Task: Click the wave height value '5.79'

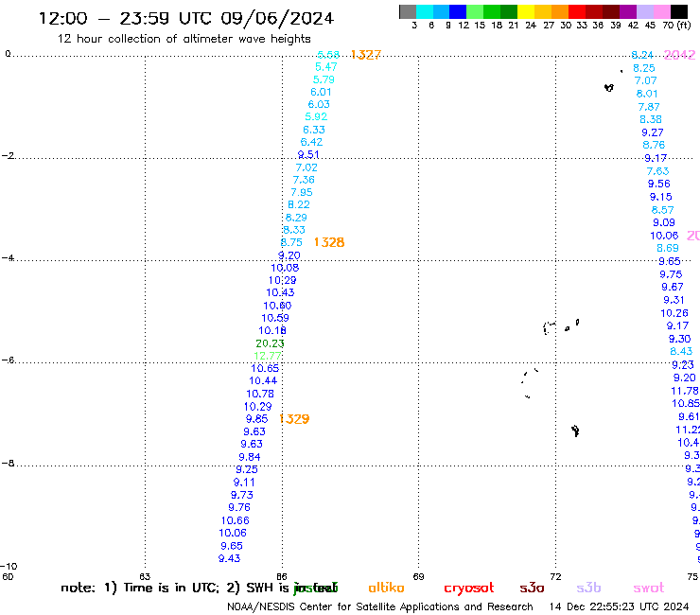Action: tap(324, 79)
